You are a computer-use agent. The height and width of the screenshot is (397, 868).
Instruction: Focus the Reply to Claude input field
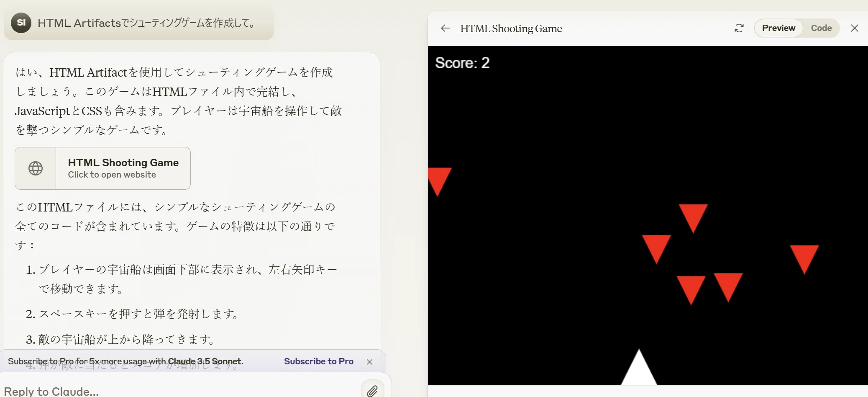tap(180, 391)
